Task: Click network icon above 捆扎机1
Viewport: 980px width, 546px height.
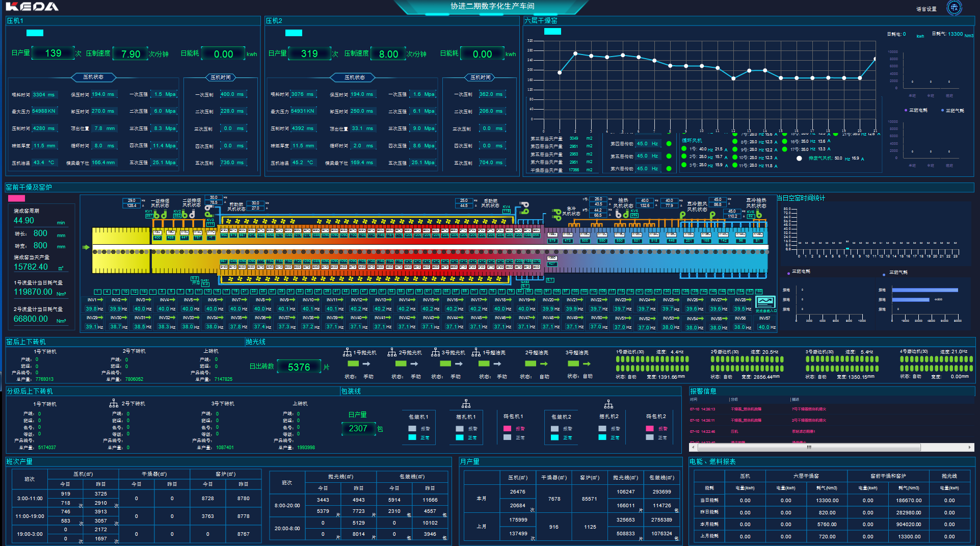Action: coord(466,404)
